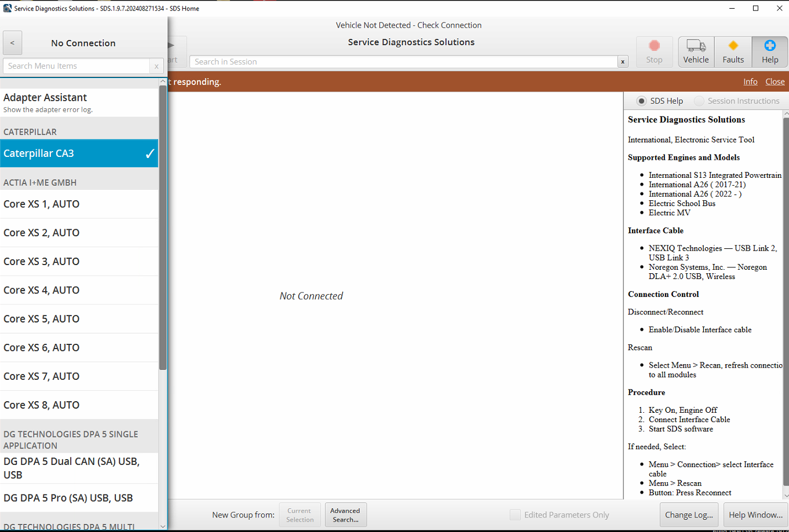Click the 'No Connection' menu title
This screenshot has width=789, height=532.
click(83, 43)
